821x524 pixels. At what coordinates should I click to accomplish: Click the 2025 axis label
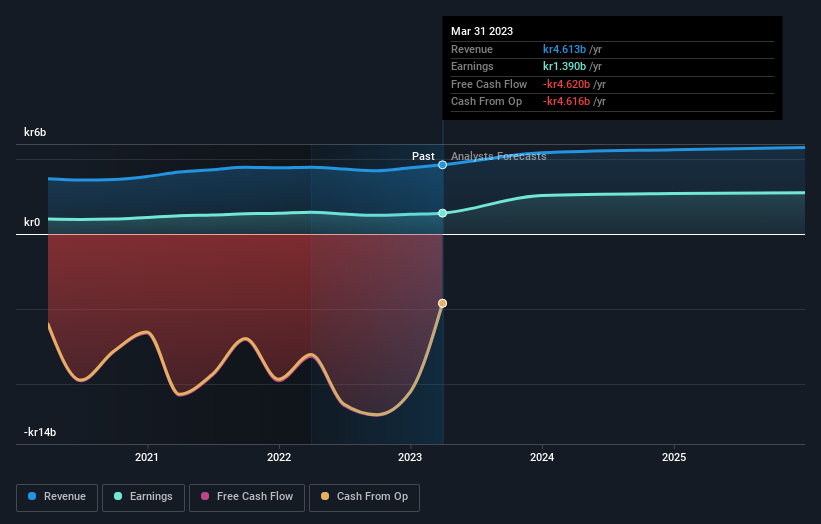point(674,457)
